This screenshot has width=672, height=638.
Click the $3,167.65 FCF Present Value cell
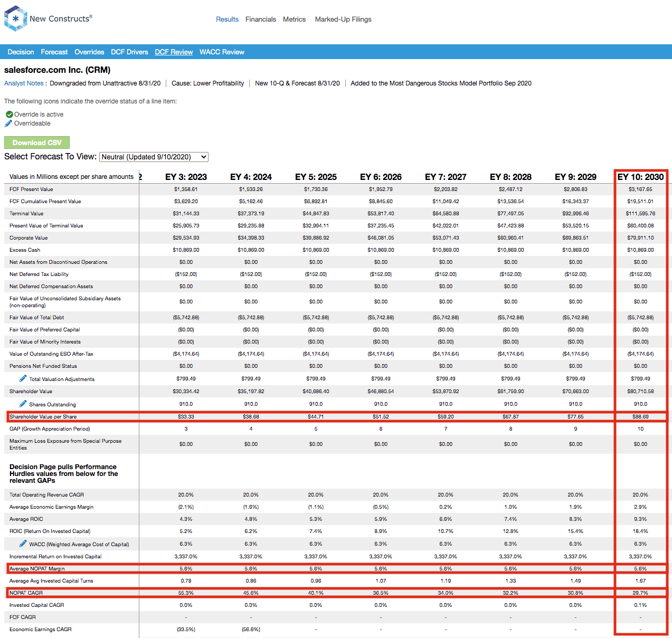(640, 189)
